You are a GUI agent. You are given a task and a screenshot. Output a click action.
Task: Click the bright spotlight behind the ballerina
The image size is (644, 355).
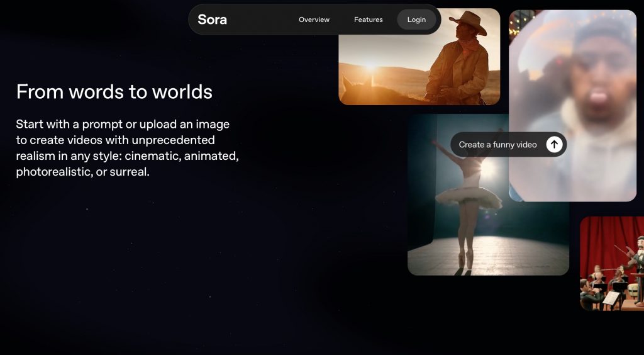[x=487, y=169]
